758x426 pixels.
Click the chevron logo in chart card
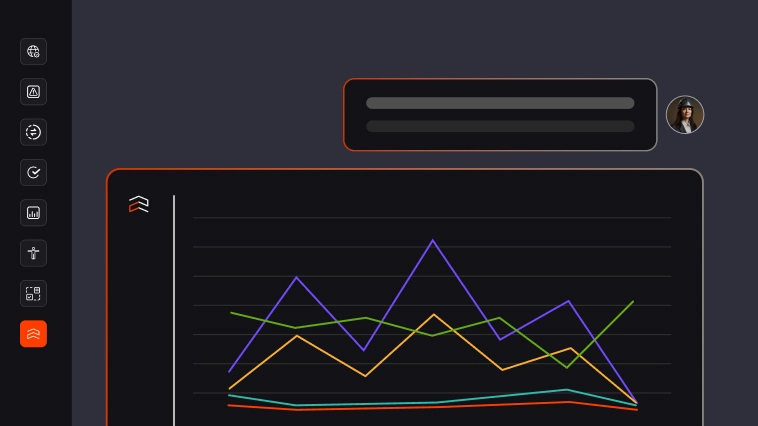(x=139, y=204)
